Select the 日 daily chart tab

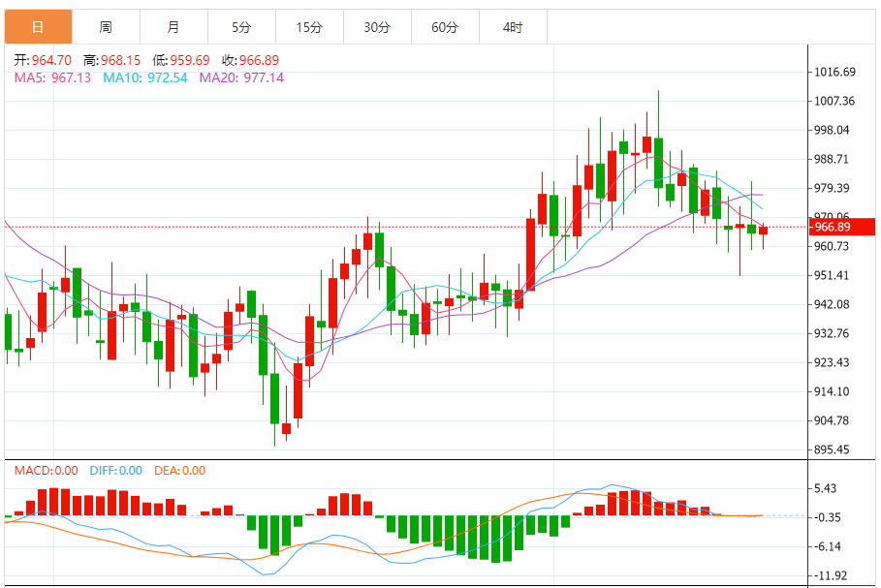38,27
